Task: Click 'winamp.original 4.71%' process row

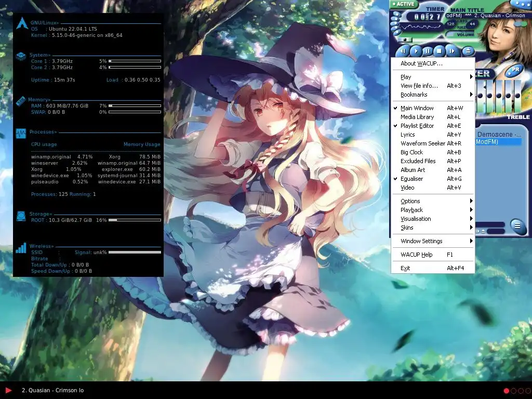Action: coord(62,157)
